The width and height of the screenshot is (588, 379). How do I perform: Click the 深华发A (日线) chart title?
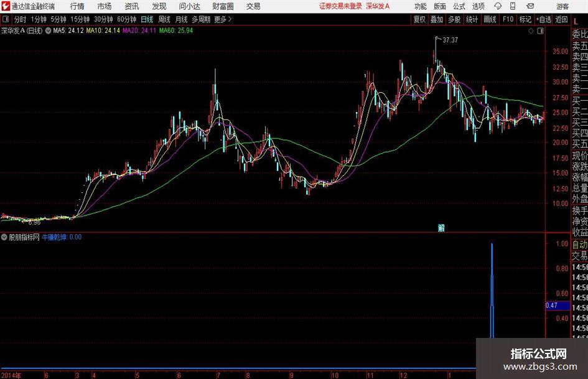(22, 30)
